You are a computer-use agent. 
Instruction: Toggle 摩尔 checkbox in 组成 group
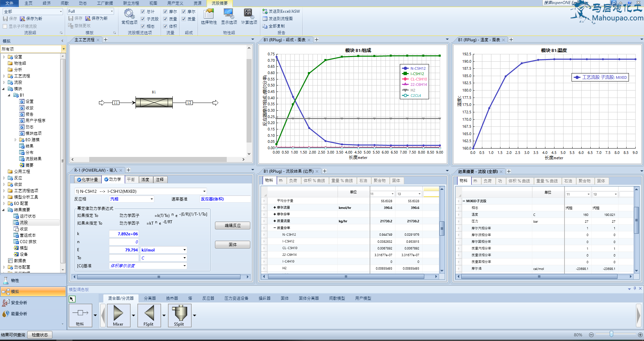coord(184,11)
